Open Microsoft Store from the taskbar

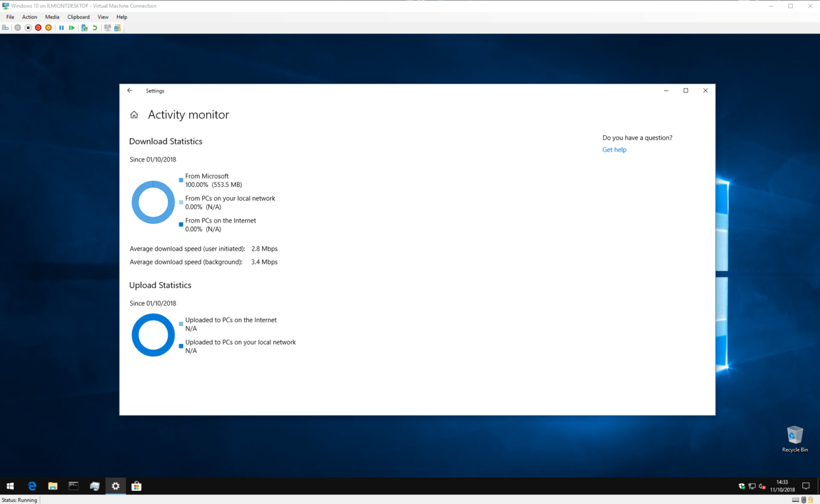pyautogui.click(x=137, y=486)
